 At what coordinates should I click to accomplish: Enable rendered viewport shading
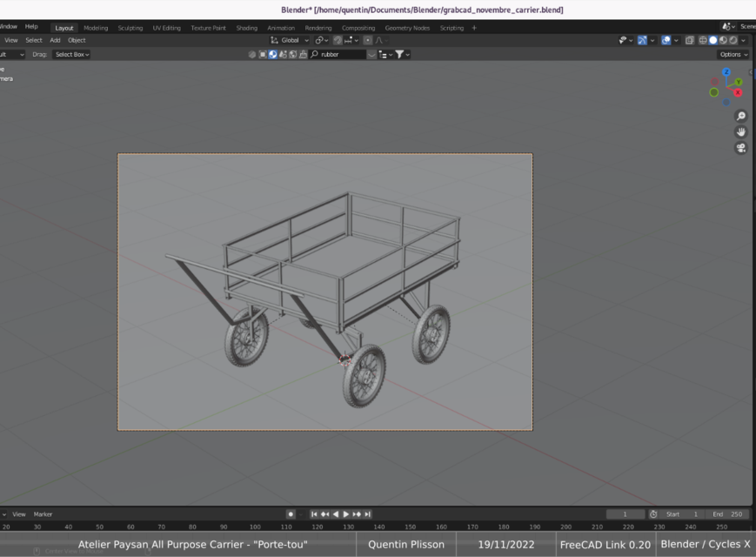[733, 39]
